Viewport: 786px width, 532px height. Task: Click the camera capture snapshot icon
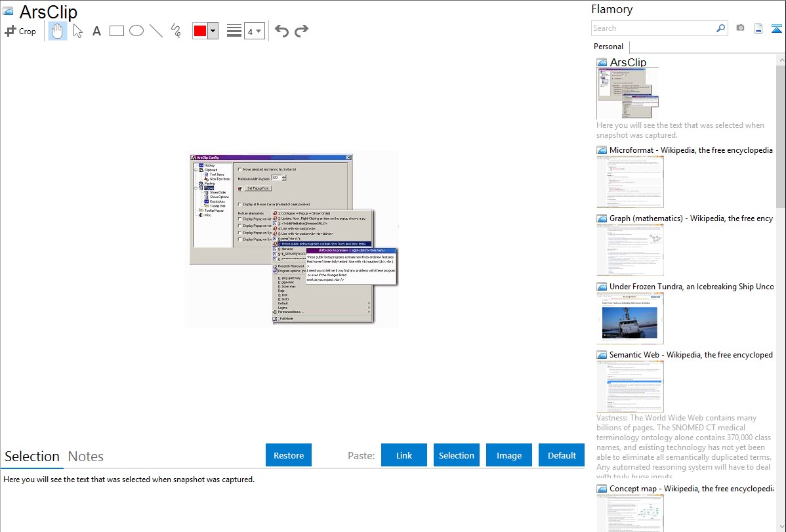coord(740,28)
